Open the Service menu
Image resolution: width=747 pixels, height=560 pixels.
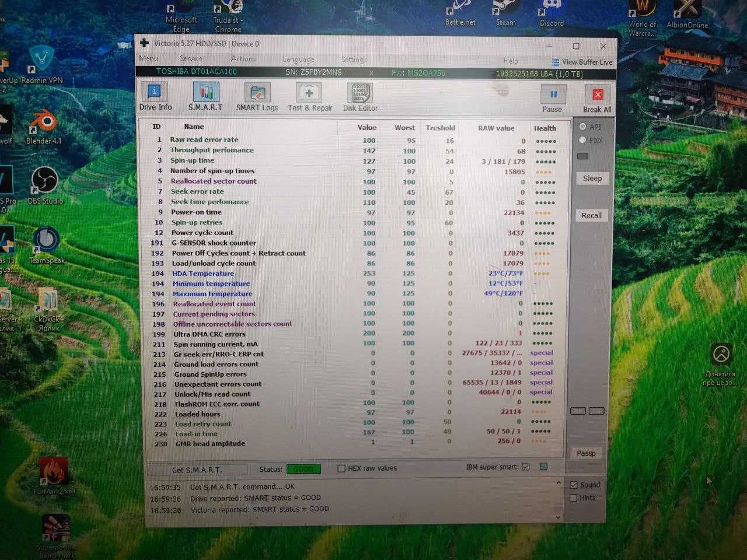(191, 58)
